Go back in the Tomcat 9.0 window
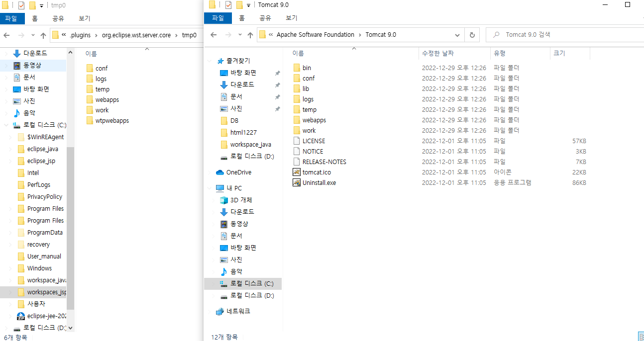The image size is (644, 341). pyautogui.click(x=214, y=35)
